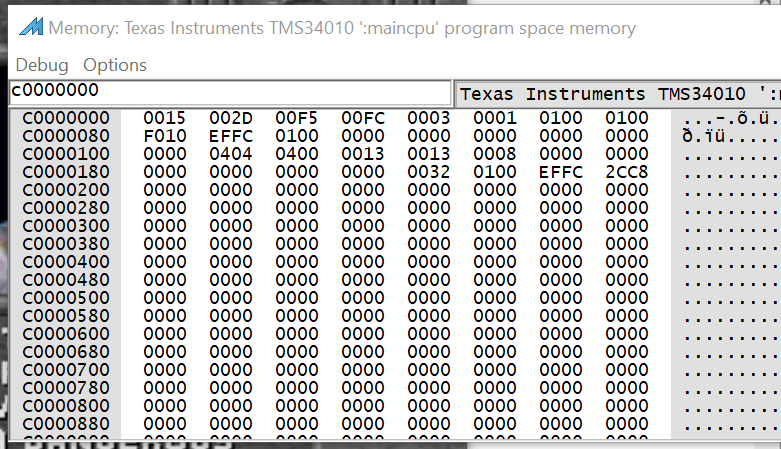Click memory value 0015 in first row
This screenshot has width=781, height=449.
(x=165, y=118)
